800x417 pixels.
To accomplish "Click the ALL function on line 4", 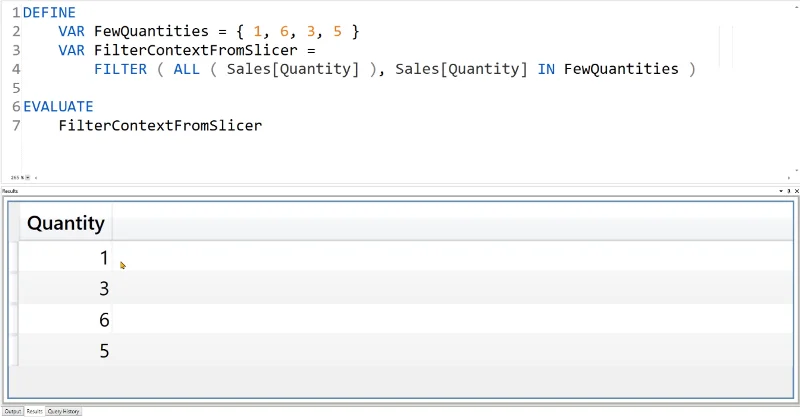I will pos(187,69).
